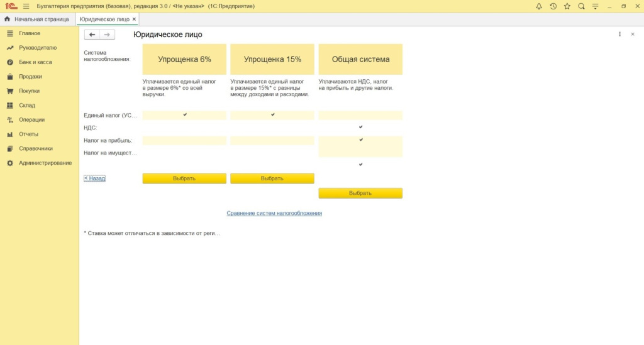
Task: Open the hamburger functions menu icon
Action: click(26, 6)
